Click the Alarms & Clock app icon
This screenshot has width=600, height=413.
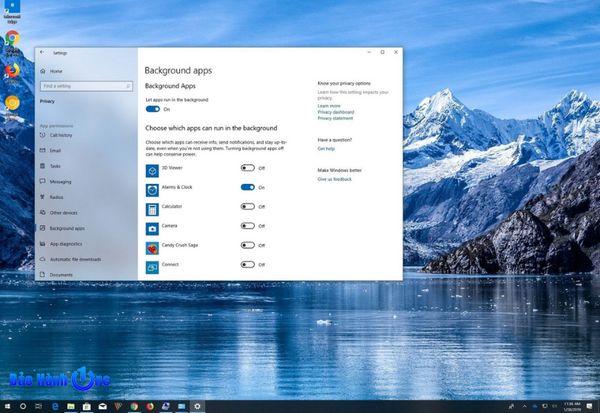click(151, 188)
